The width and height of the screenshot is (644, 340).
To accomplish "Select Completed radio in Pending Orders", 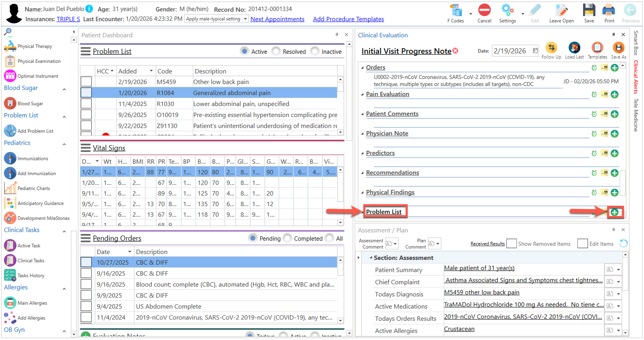I will click(287, 238).
